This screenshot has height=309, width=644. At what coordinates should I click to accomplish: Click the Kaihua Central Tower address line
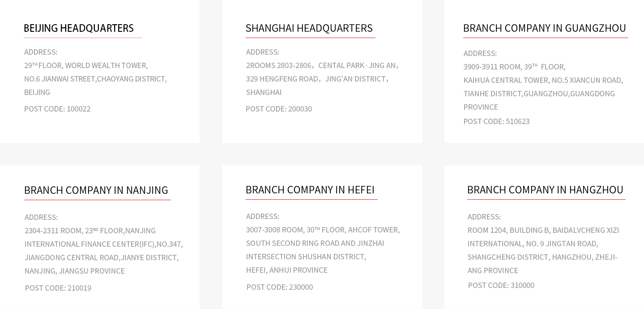pos(543,80)
